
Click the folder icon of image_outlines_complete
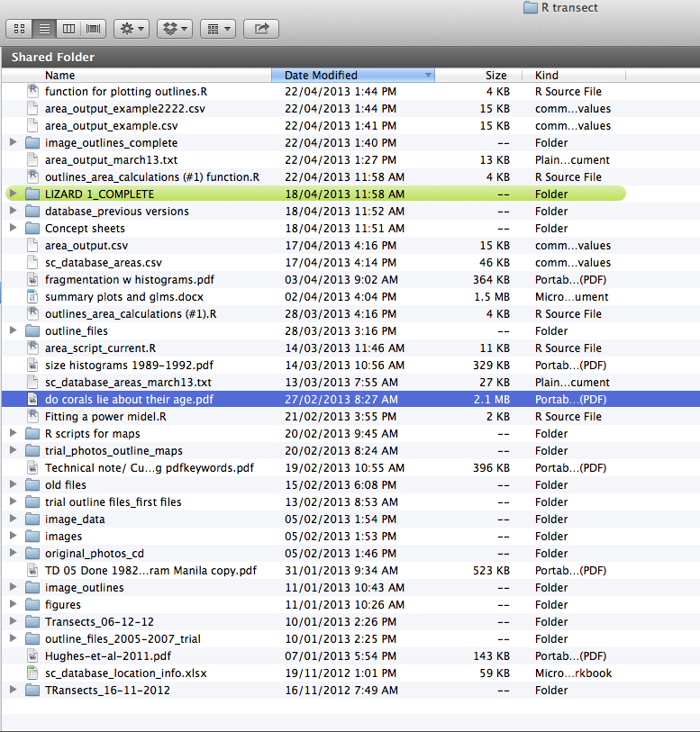[32, 142]
